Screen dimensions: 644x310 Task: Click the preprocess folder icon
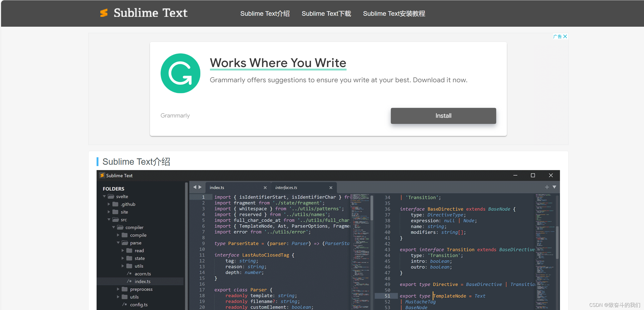[x=125, y=289]
